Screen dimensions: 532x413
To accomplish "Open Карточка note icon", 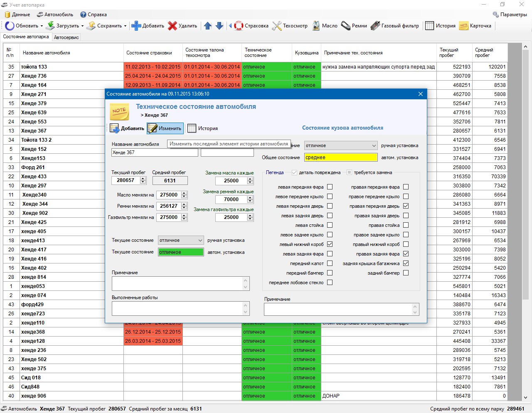I will (463, 26).
